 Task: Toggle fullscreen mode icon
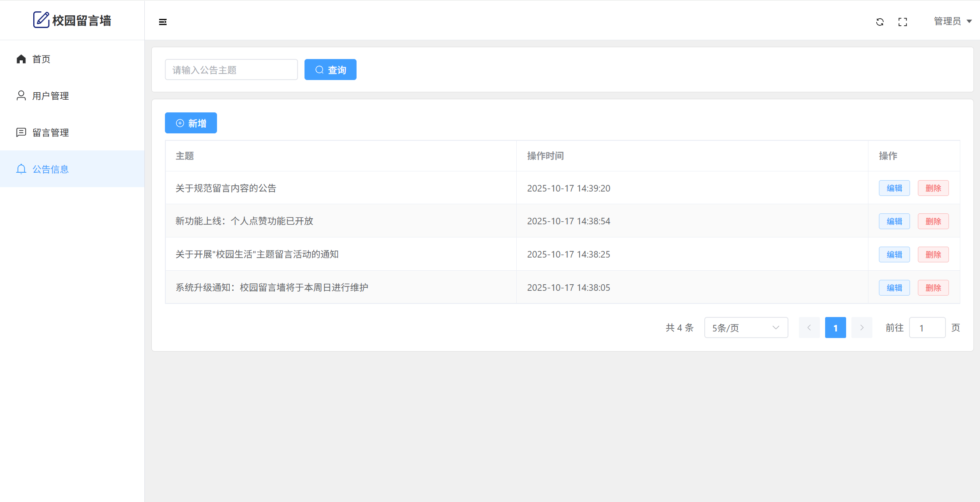[903, 22]
